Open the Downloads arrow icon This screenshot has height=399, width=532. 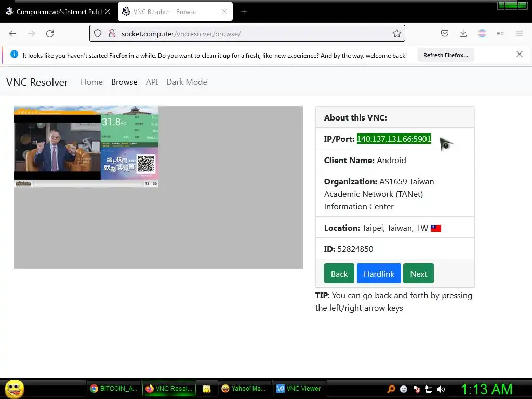(463, 33)
